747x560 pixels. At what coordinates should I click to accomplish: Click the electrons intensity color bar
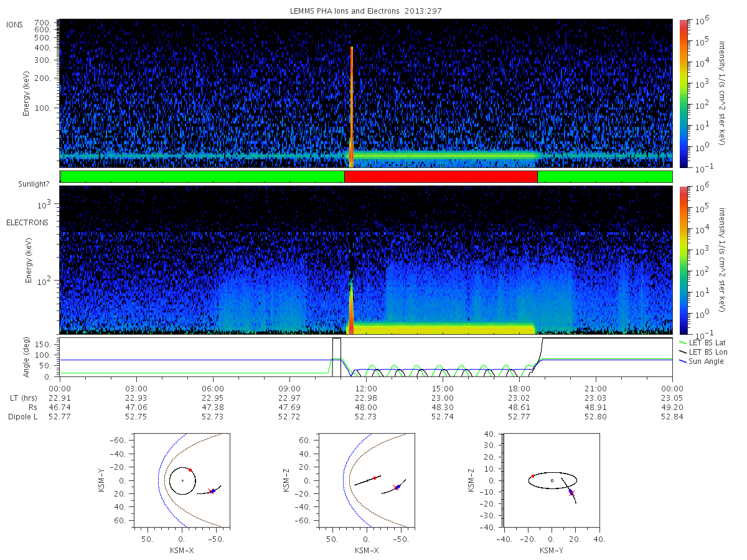(x=684, y=259)
